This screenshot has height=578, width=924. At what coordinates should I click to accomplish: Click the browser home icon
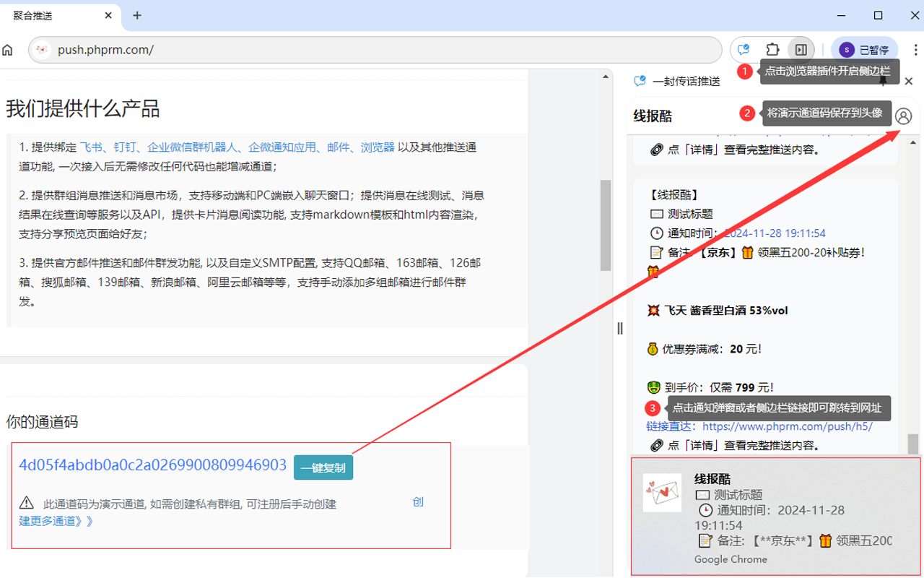pos(8,50)
